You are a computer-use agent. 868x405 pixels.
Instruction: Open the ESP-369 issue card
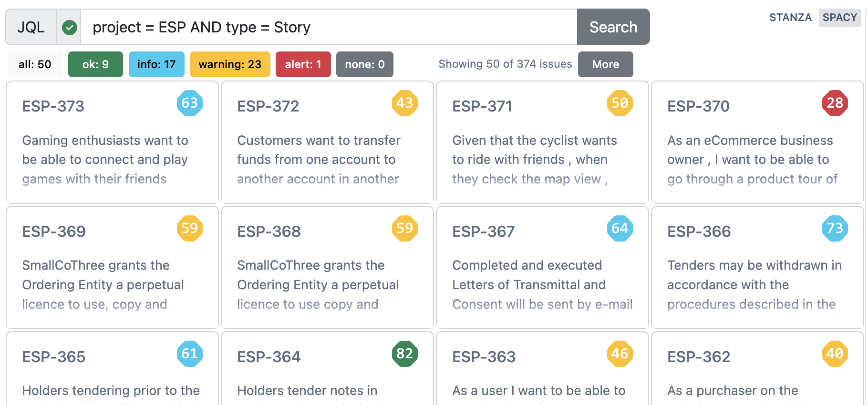point(112,267)
